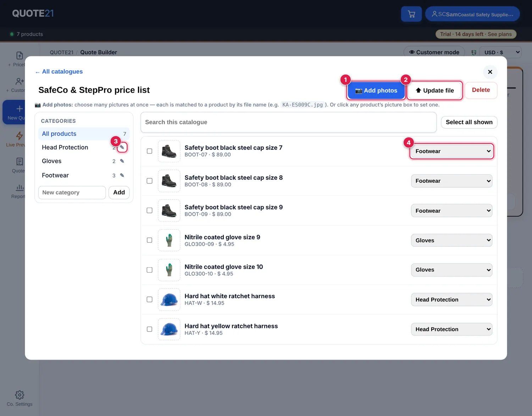The image size is (532, 416).
Task: Open category dropdown for Hard hat white
Action: pos(451,300)
